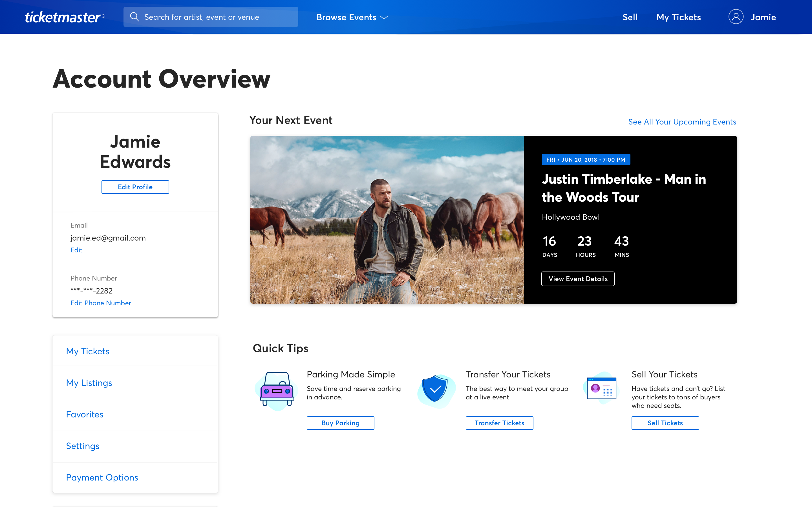Enable visibility of My Listings section
Image resolution: width=812 pixels, height=507 pixels.
click(x=89, y=383)
